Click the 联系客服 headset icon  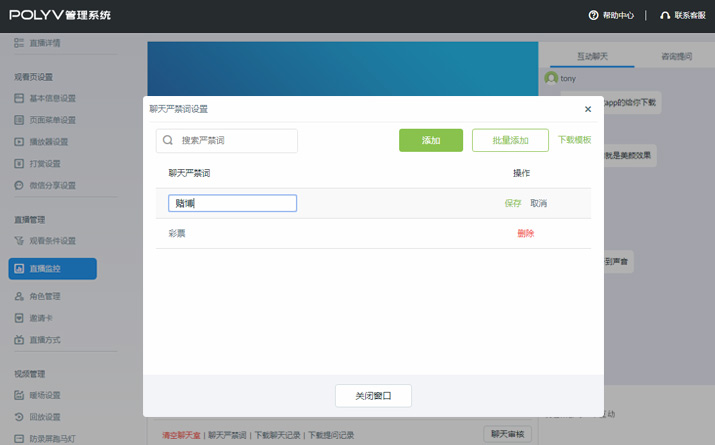click(x=665, y=15)
